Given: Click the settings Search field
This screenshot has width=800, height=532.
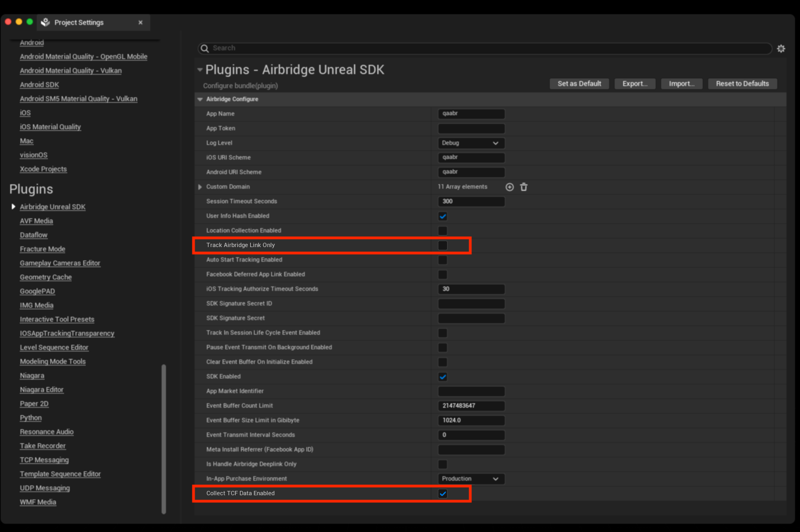Looking at the screenshot, I should click(485, 49).
